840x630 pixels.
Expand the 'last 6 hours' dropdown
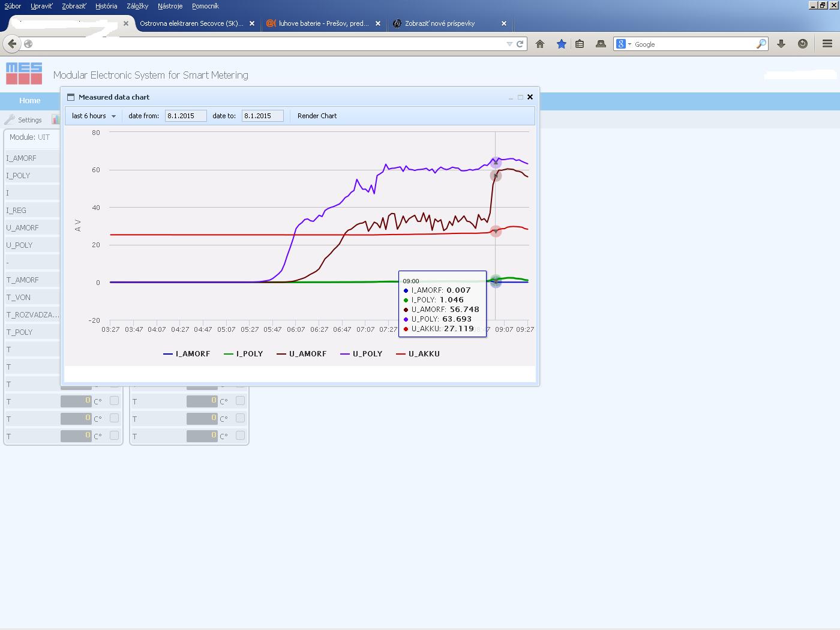[x=94, y=116]
